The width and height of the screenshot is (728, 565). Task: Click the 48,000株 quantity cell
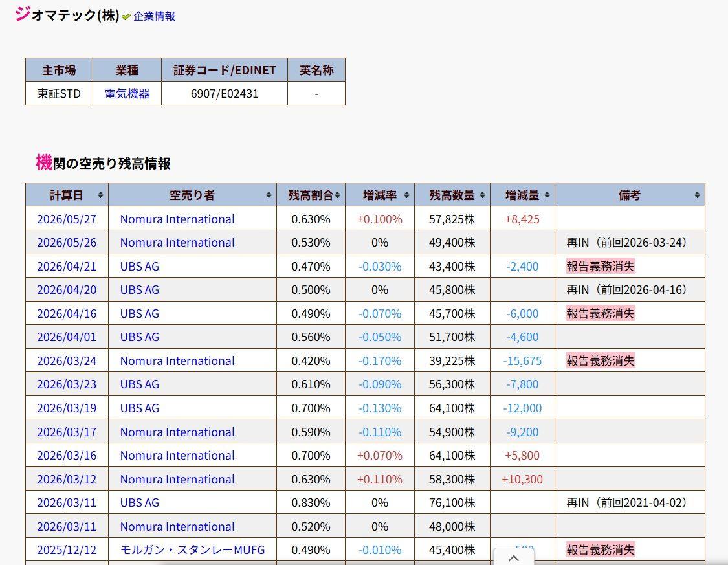(452, 526)
